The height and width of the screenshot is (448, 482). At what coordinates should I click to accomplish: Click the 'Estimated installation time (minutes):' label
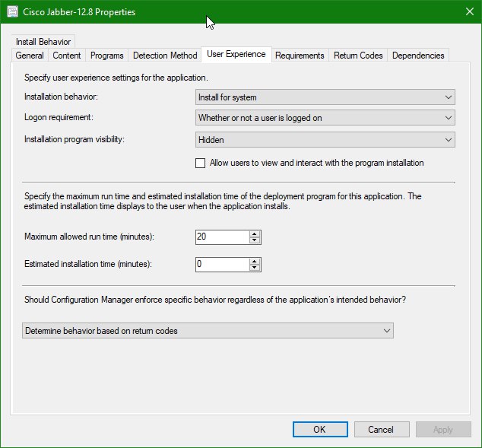click(x=88, y=264)
